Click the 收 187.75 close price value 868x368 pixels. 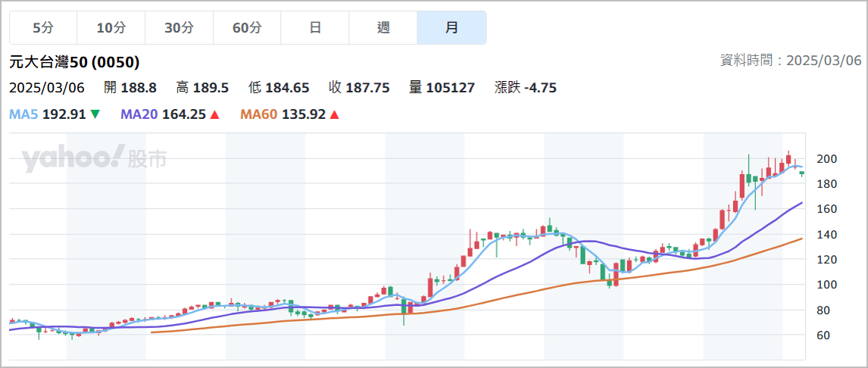(x=359, y=87)
